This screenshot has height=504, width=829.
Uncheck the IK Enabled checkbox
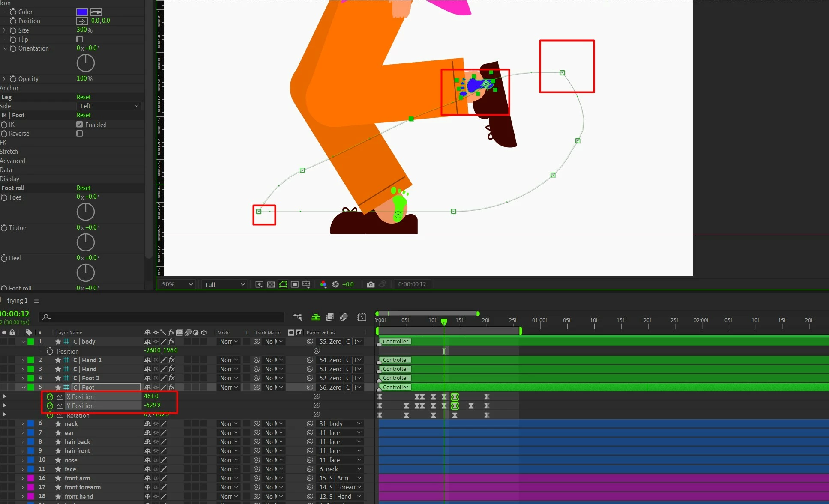click(x=80, y=125)
